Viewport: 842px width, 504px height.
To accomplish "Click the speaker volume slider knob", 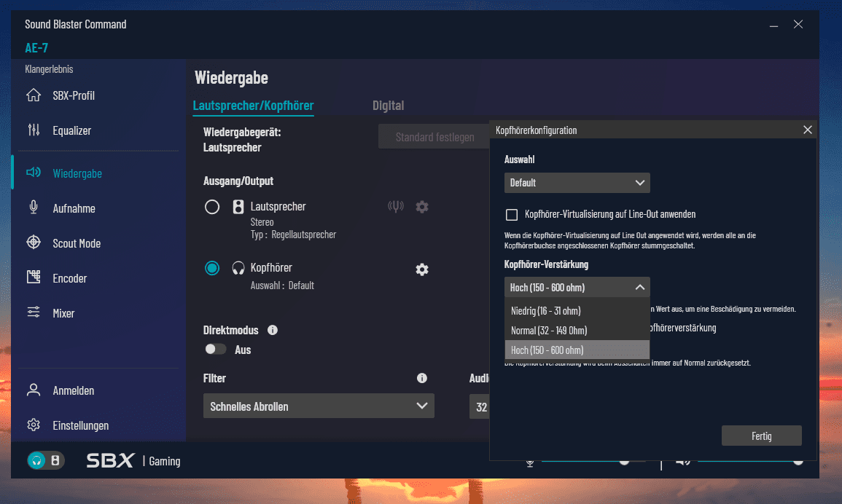I will point(798,462).
